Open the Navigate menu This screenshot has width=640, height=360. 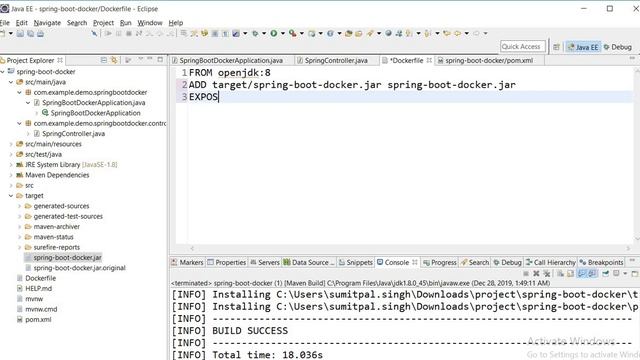47,23
